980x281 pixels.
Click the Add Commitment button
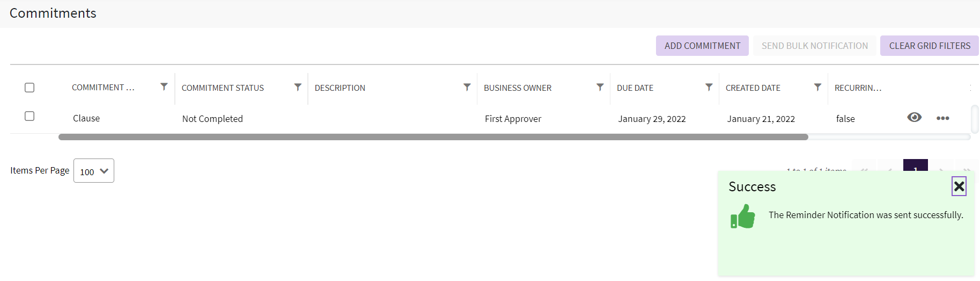(x=702, y=46)
